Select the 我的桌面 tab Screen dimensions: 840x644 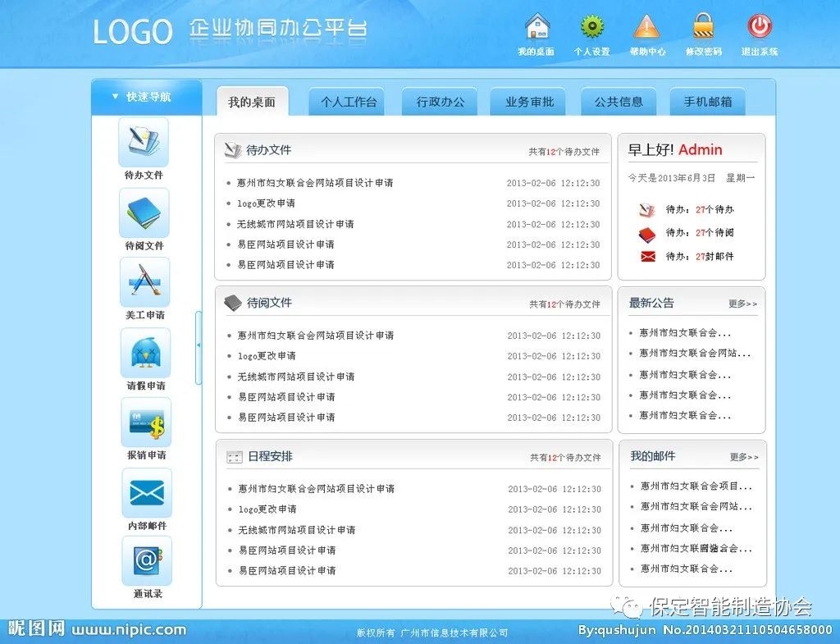tap(252, 101)
